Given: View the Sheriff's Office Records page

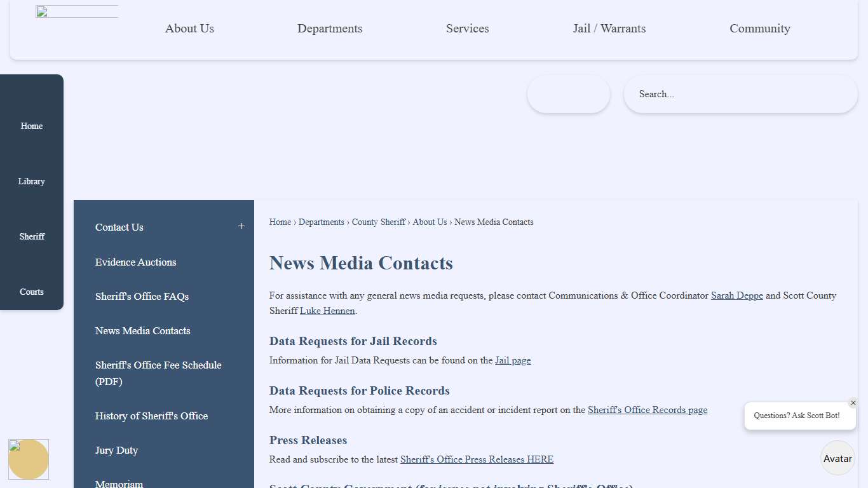Looking at the screenshot, I should point(647,410).
